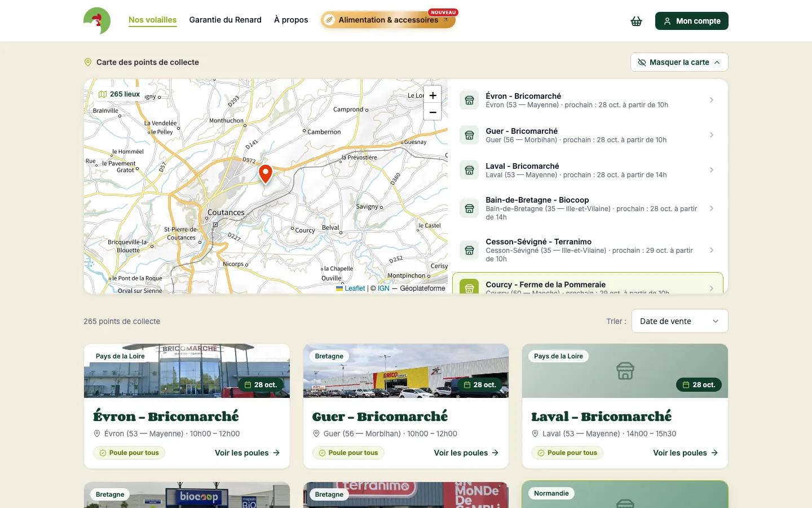Open the Leaflet attribution link

coord(355,288)
